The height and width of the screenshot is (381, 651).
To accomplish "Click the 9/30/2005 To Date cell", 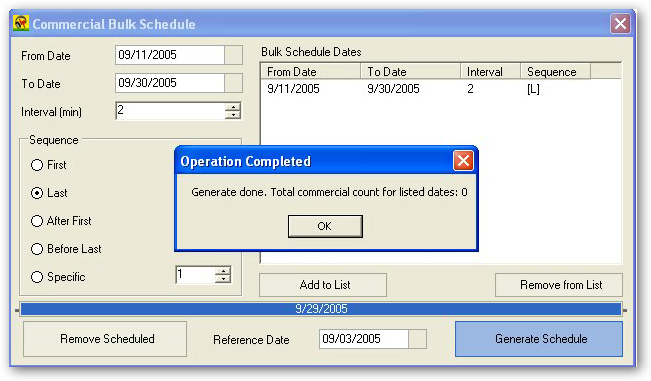I will [x=393, y=89].
